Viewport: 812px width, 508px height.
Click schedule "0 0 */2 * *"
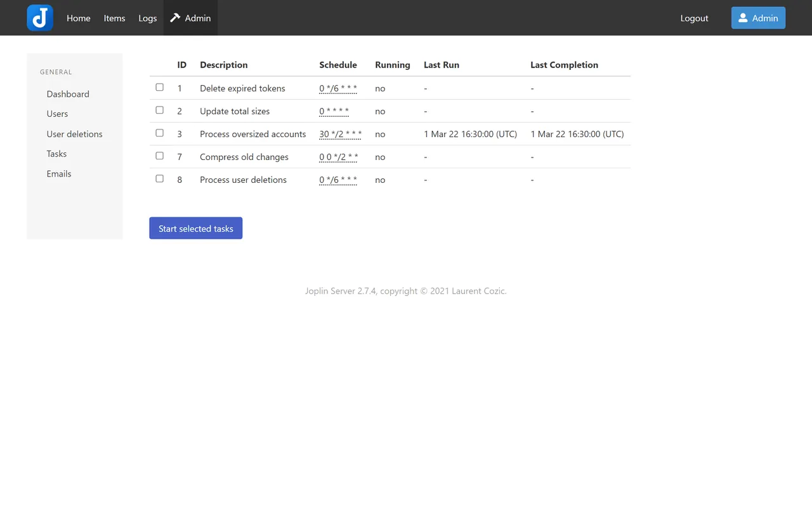click(339, 157)
